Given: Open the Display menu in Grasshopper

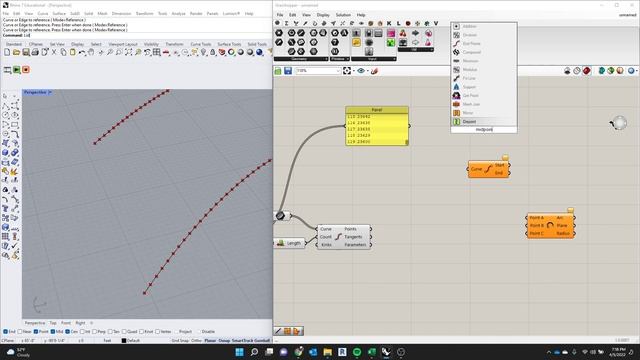Looking at the screenshot, I should (x=323, y=15).
